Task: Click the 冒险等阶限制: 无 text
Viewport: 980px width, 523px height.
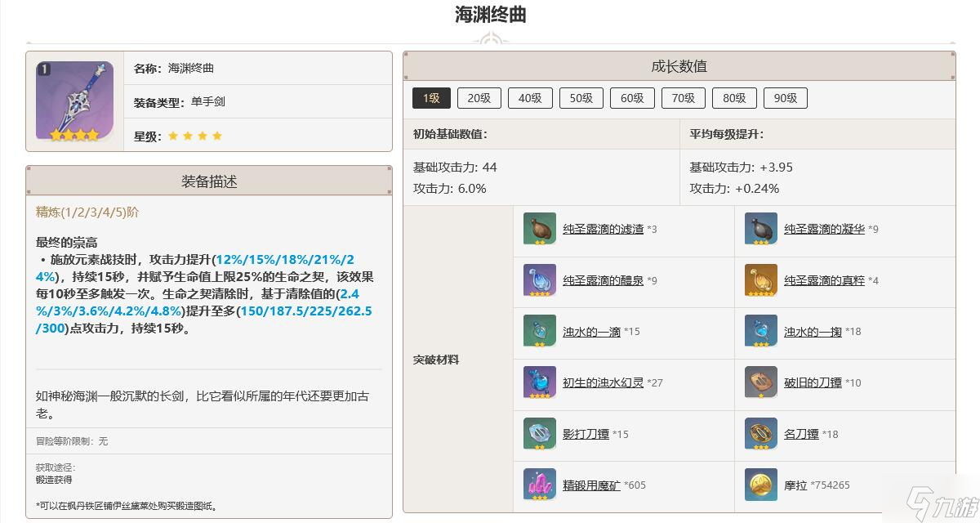Action: 72,441
